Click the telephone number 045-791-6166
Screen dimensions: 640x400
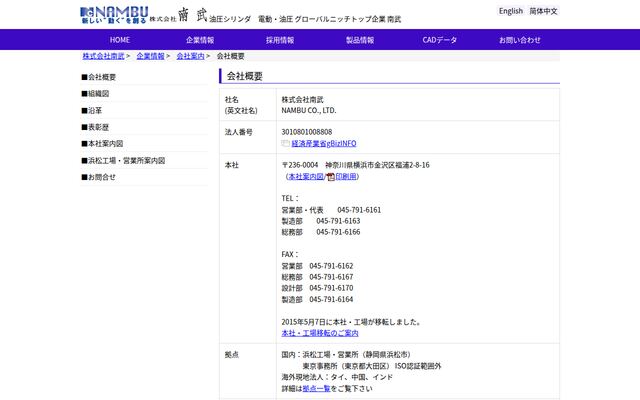338,232
